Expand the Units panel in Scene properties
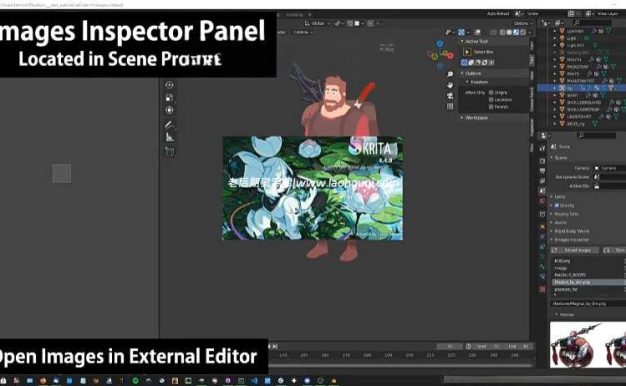Screen dimensions: 626x386 click(x=560, y=197)
